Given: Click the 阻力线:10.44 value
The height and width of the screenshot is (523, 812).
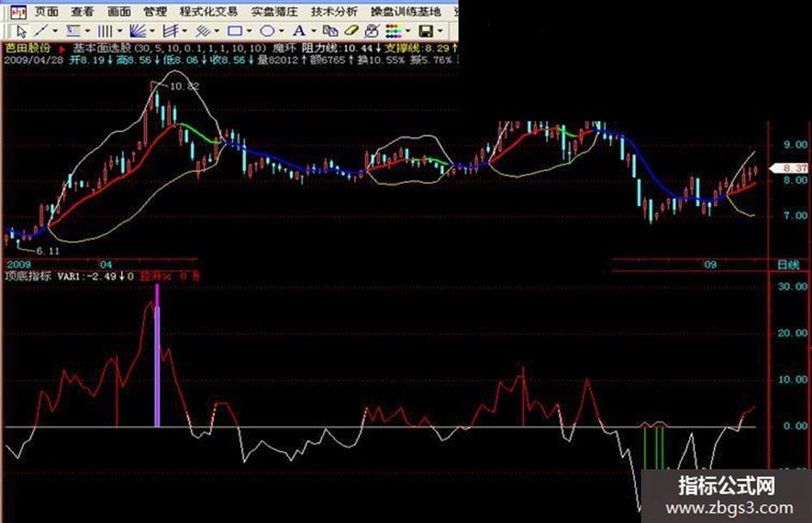Looking at the screenshot, I should click(338, 48).
